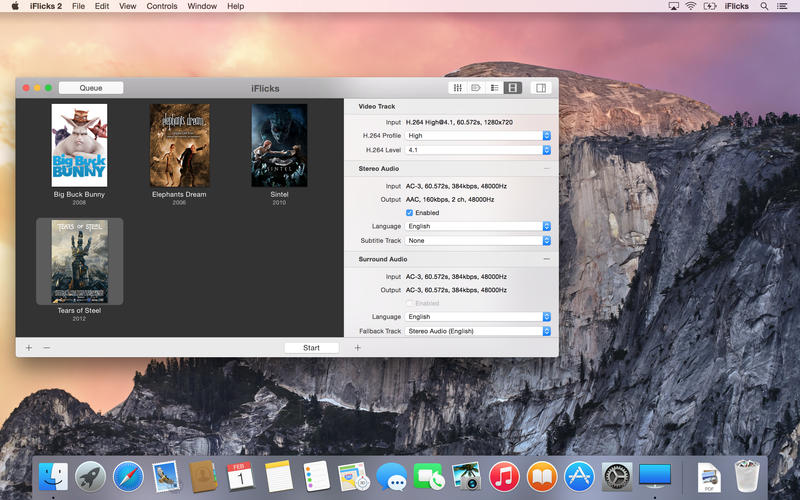Click the add movie plus icon at bottom left

(29, 348)
